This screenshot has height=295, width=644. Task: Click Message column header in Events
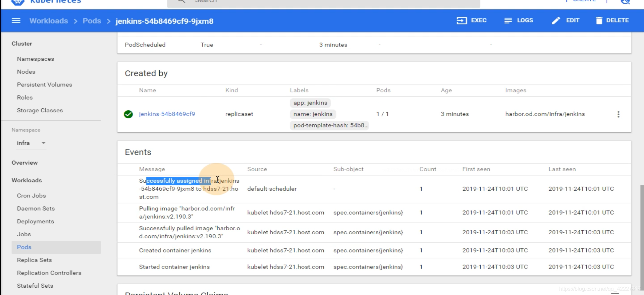[152, 169]
